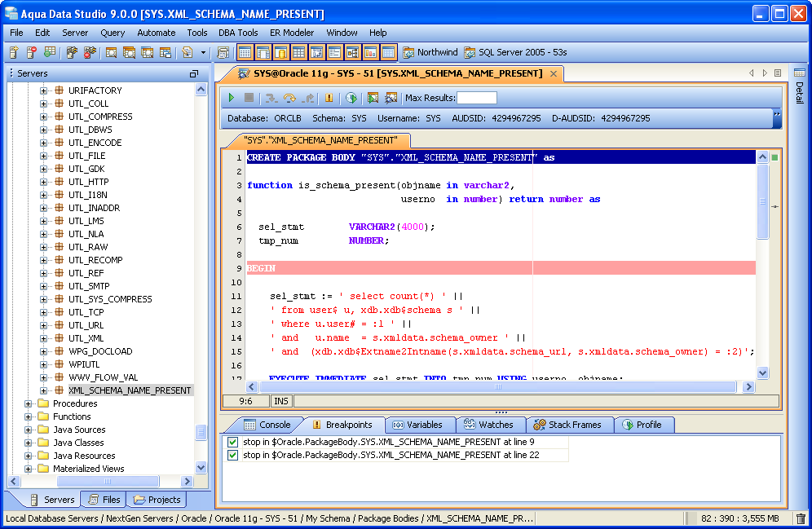Select XML_SCHEMA_NAME_PRESENT in the server tree

coord(130,390)
